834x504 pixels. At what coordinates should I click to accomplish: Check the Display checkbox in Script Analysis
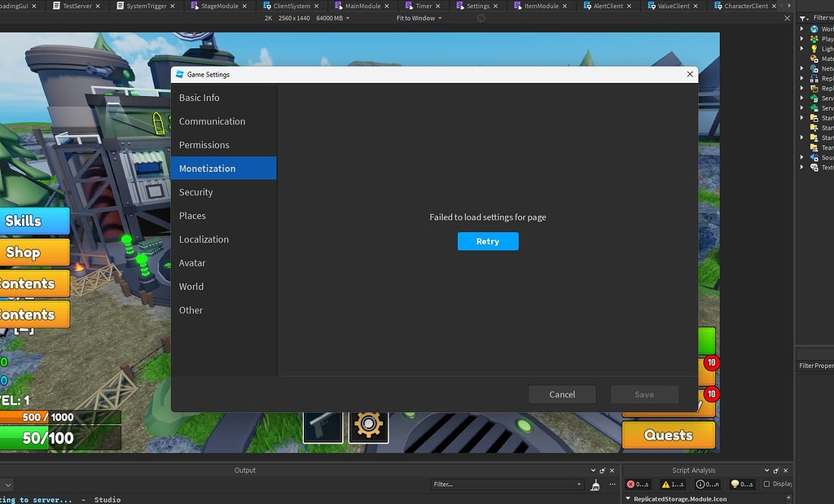768,484
